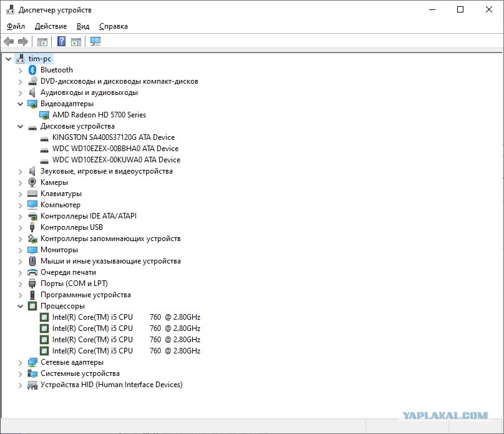Select the first Intel Core i5 CPU entry
The height and width of the screenshot is (434, 504).
click(x=127, y=317)
